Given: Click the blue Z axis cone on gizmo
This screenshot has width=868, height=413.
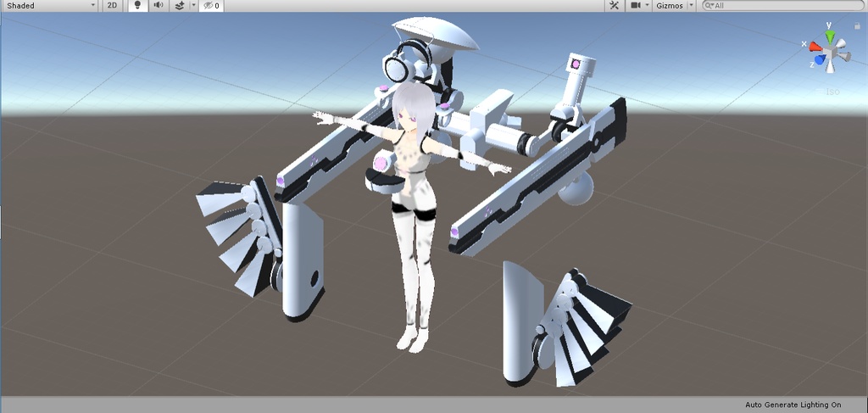Looking at the screenshot, I should click(x=821, y=59).
